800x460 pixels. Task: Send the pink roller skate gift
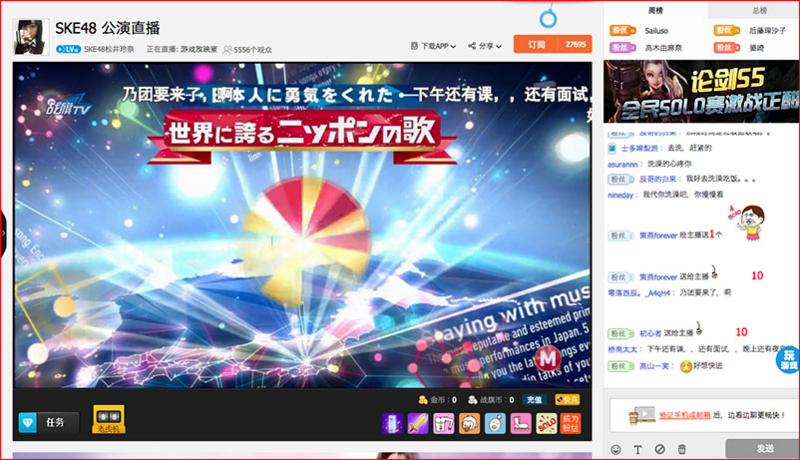[520, 424]
